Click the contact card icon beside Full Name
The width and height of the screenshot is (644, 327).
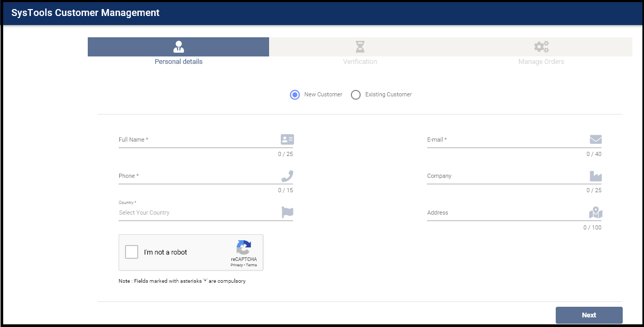(287, 139)
